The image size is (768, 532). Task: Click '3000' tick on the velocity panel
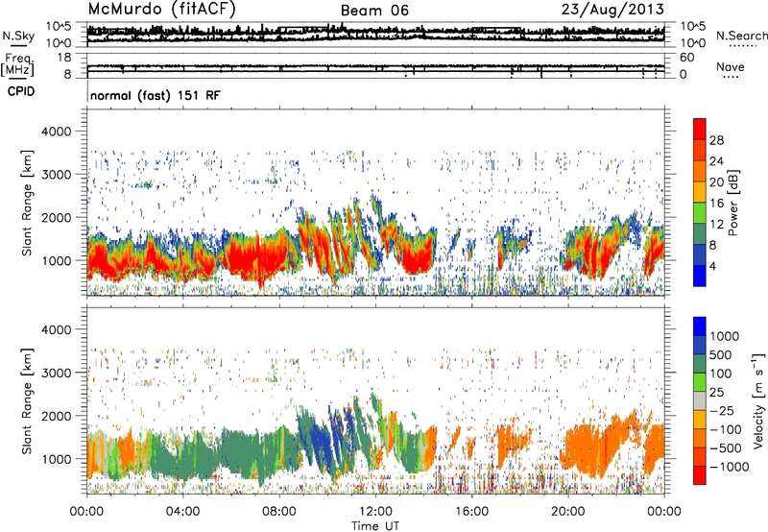[56, 373]
